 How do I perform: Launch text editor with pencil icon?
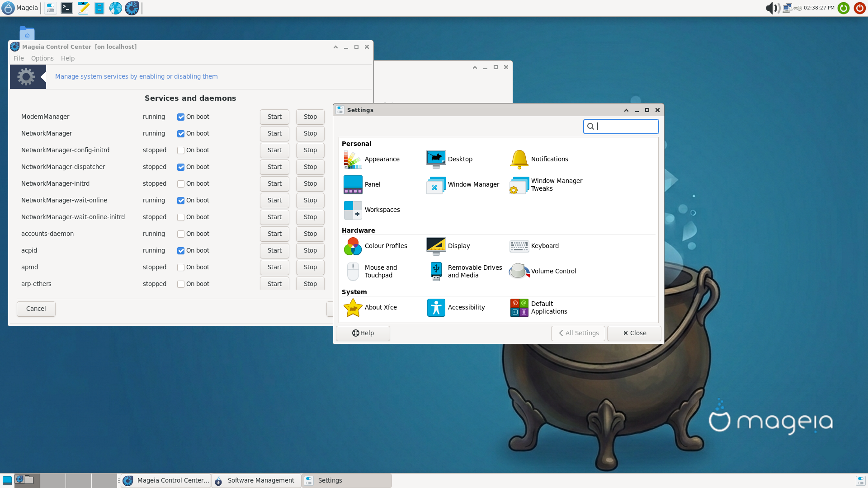pos(83,8)
